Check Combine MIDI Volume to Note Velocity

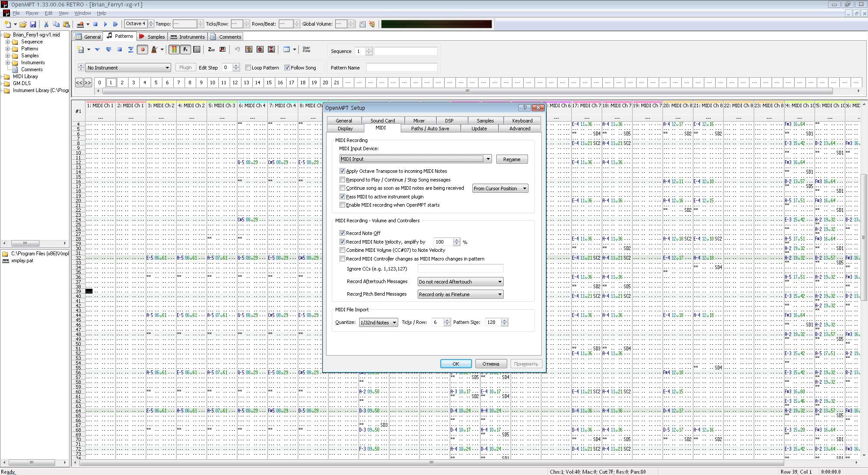(x=343, y=250)
